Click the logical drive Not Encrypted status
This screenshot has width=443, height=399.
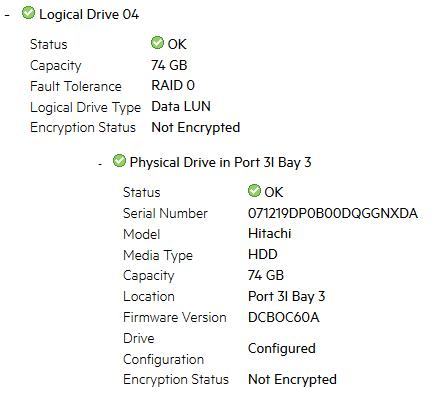point(196,127)
